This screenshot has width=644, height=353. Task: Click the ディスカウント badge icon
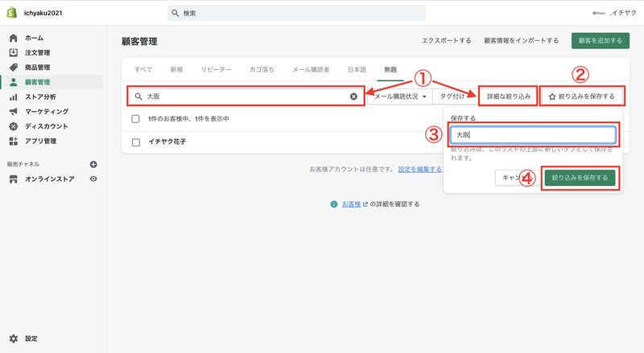pos(14,126)
